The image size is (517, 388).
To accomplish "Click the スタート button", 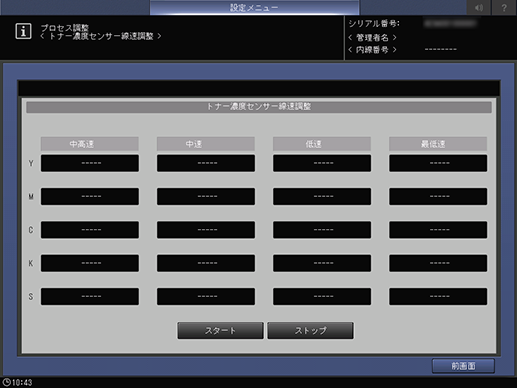I will [x=220, y=330].
